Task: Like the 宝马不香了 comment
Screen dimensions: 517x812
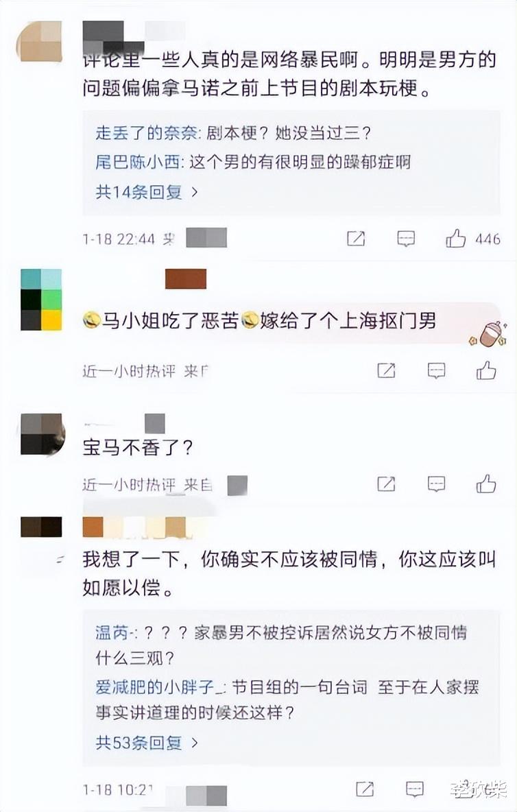Action: coord(486,484)
